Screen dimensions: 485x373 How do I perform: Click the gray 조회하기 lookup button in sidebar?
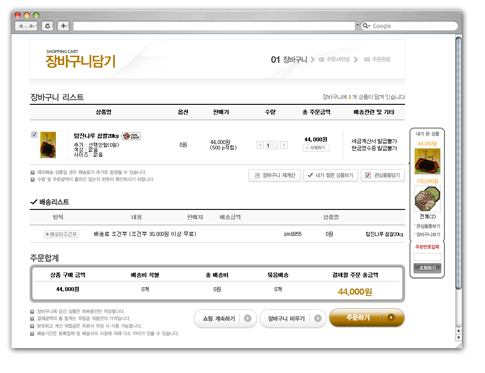427,268
